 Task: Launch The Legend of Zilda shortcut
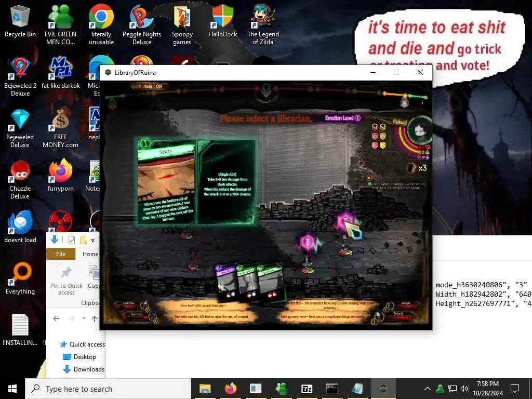click(x=263, y=25)
